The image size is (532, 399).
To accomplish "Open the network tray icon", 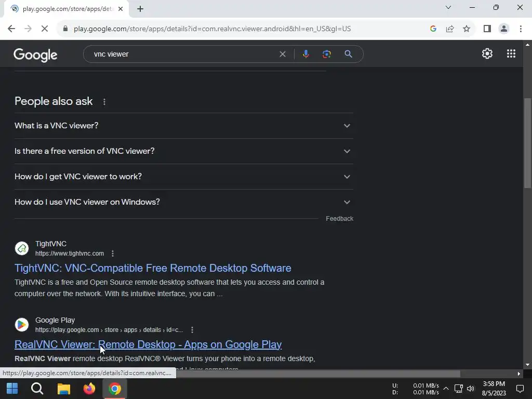I will pos(458,389).
